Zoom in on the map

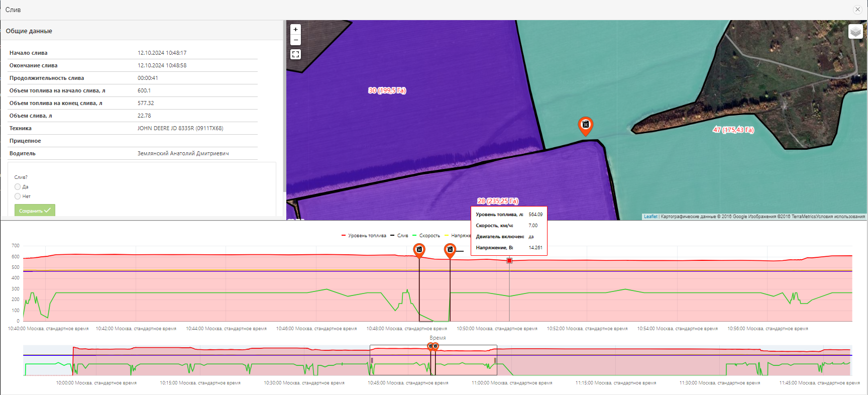tap(295, 30)
